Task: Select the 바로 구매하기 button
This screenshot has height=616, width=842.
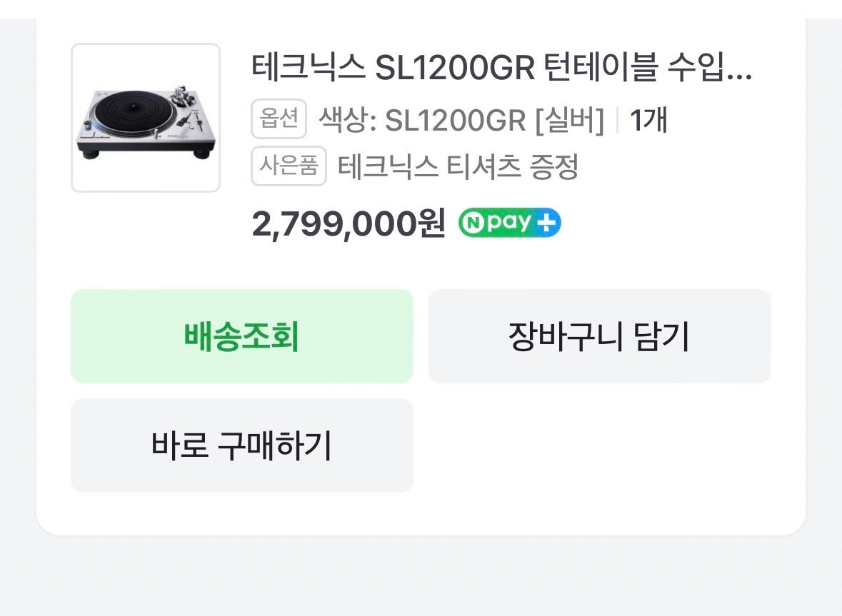Action: (x=242, y=445)
